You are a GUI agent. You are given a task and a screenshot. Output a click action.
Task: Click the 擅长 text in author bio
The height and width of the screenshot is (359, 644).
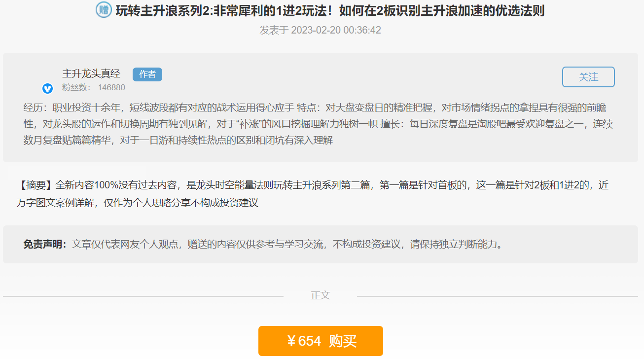(391, 124)
